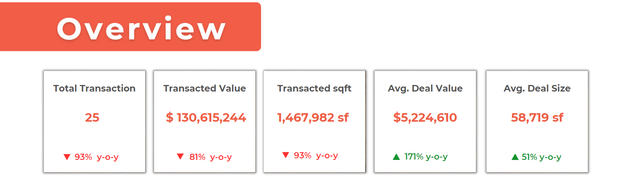Click the red down triangle under Transacted sqft
The height and width of the screenshot is (180, 644).
click(285, 155)
